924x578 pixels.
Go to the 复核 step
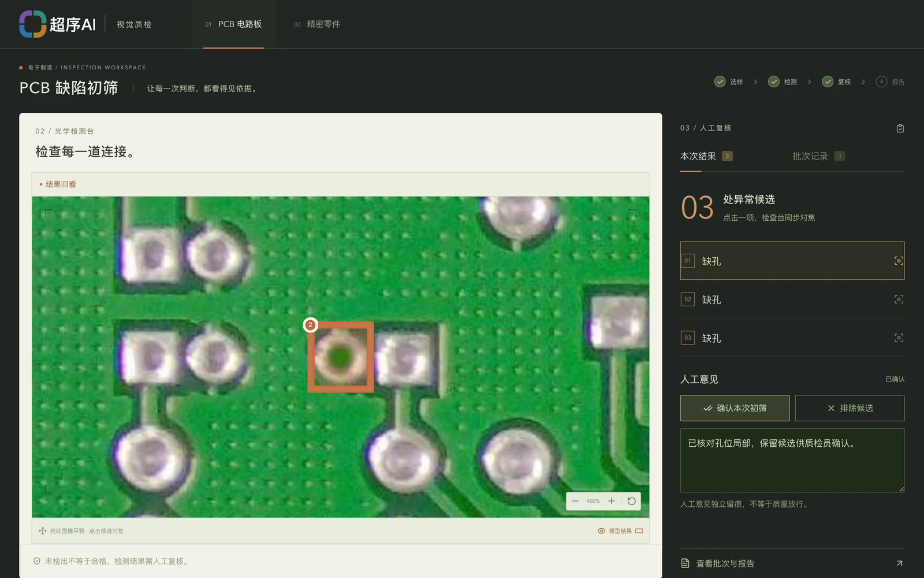[x=836, y=82]
